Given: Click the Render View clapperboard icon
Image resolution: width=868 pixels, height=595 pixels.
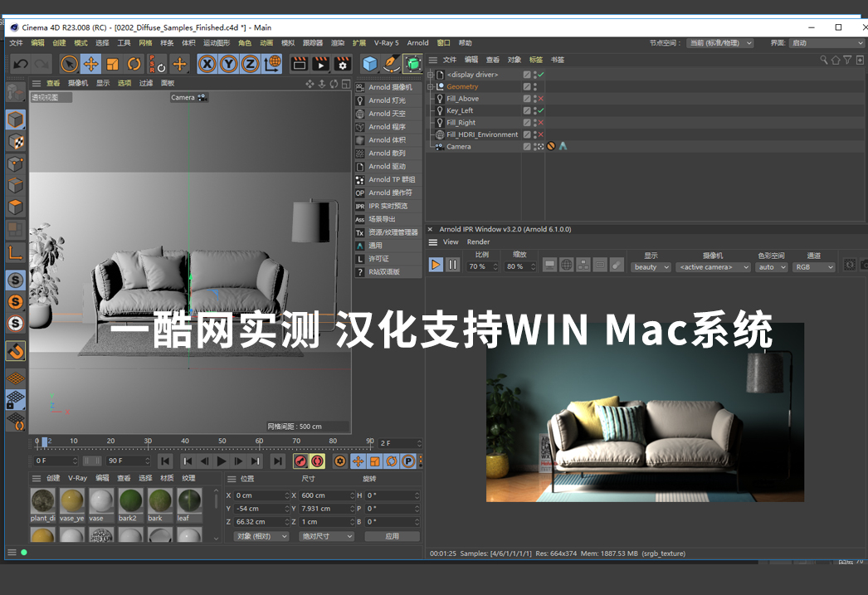Looking at the screenshot, I should tap(299, 64).
